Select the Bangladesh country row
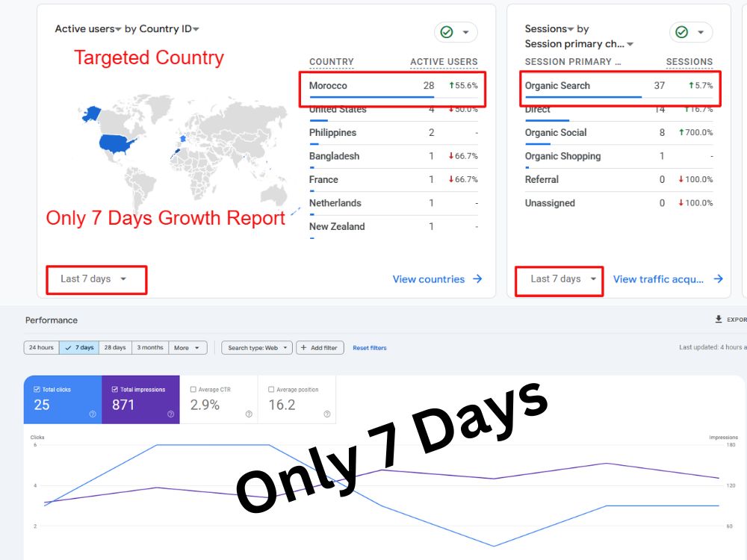This screenshot has height=560, width=747. pos(393,156)
